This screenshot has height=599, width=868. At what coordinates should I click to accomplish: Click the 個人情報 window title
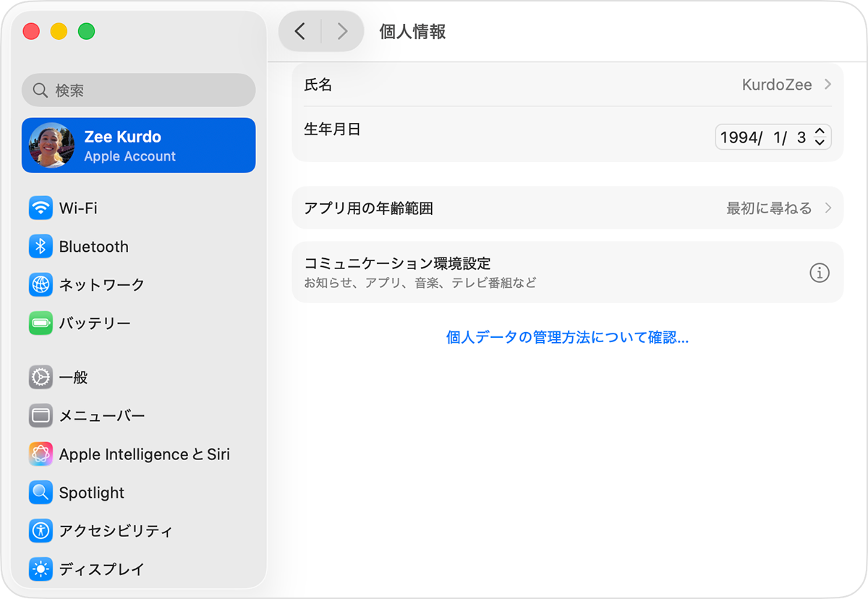pos(412,31)
